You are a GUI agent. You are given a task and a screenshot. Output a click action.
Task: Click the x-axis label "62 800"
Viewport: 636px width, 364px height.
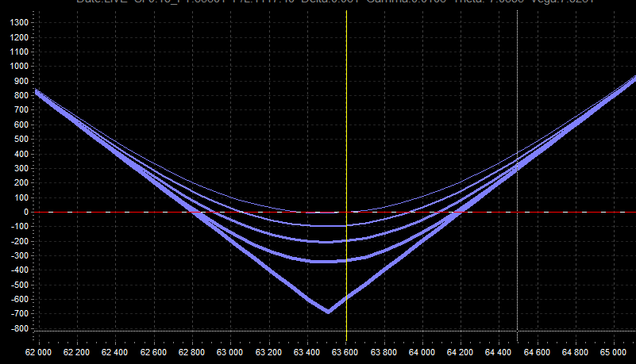click(x=191, y=352)
